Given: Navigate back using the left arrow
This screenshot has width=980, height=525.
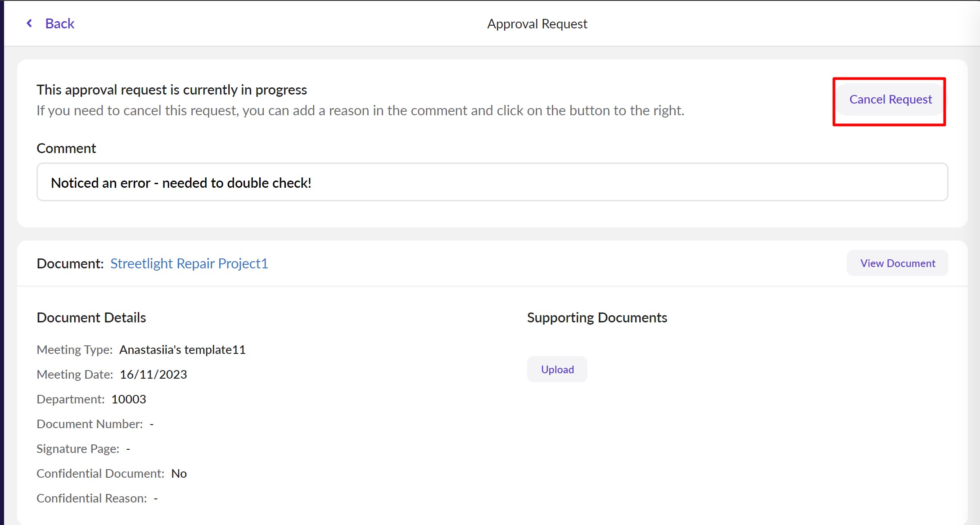Looking at the screenshot, I should point(29,23).
